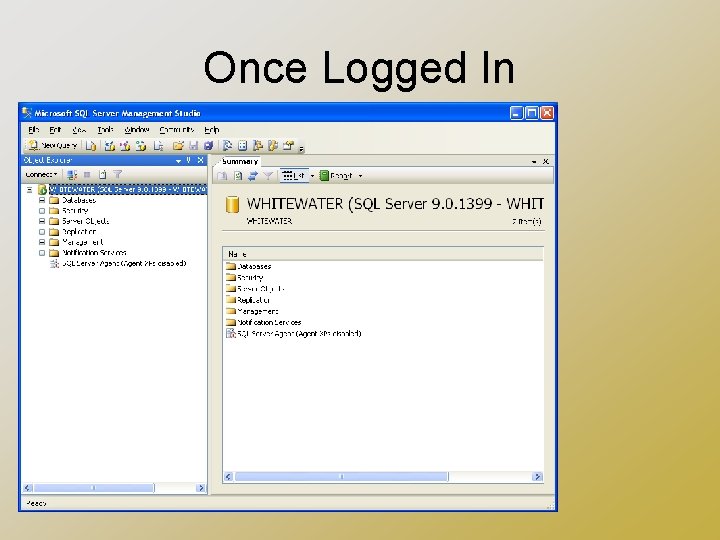The width and height of the screenshot is (720, 540).
Task: Open the List view dropdown arrow
Action: 312,176
